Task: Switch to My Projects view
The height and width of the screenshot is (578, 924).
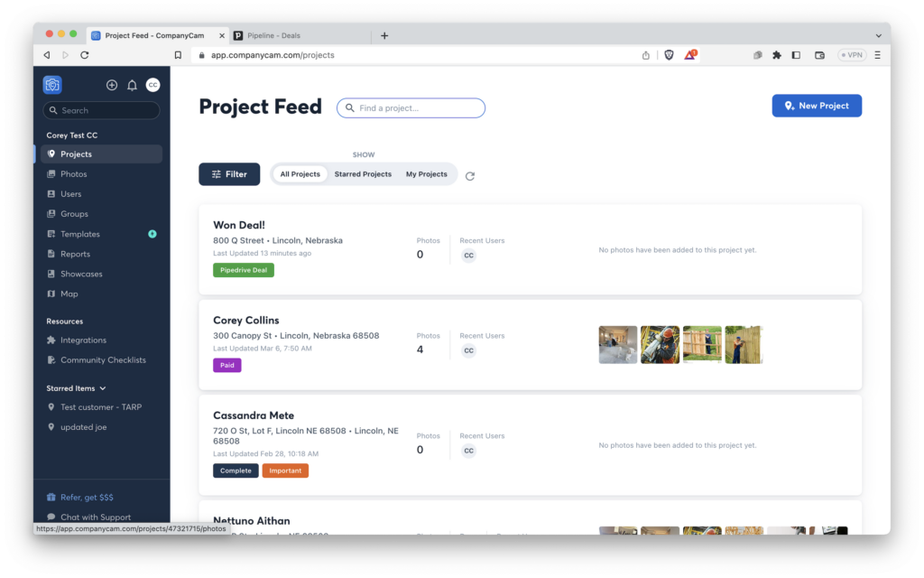Action: [x=426, y=173]
